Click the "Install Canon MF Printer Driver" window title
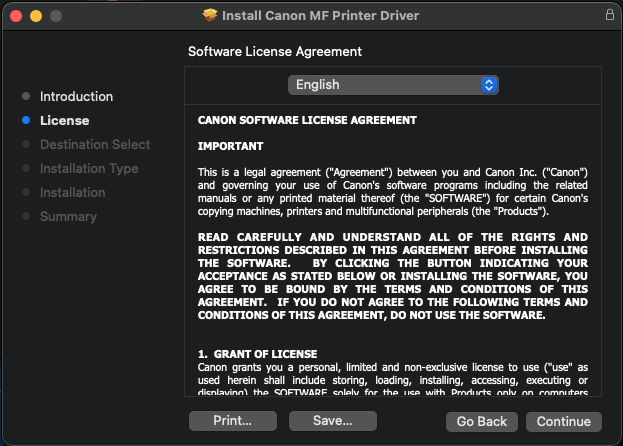This screenshot has height=446, width=623. point(320,15)
